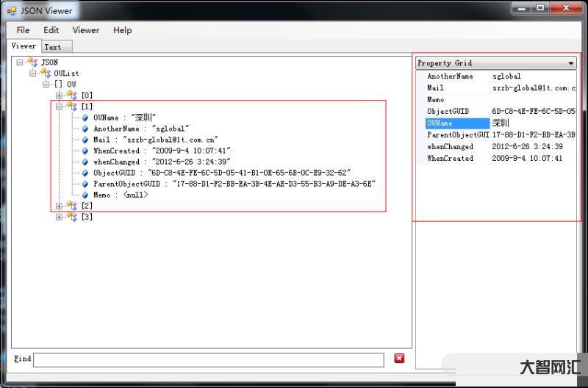
Task: Open the File menu
Action: coord(23,30)
